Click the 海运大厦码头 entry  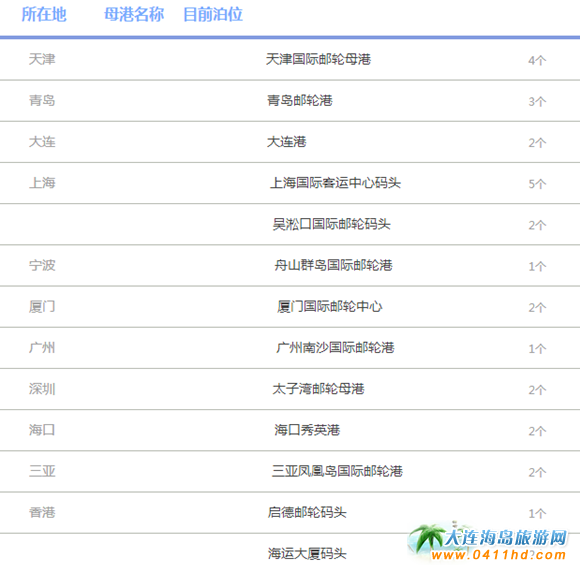(x=307, y=554)
